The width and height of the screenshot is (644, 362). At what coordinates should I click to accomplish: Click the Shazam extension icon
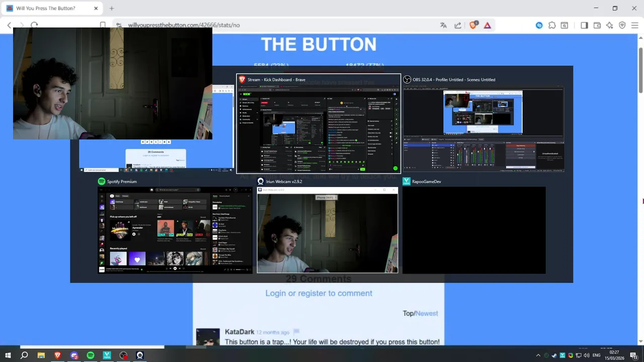(539, 25)
